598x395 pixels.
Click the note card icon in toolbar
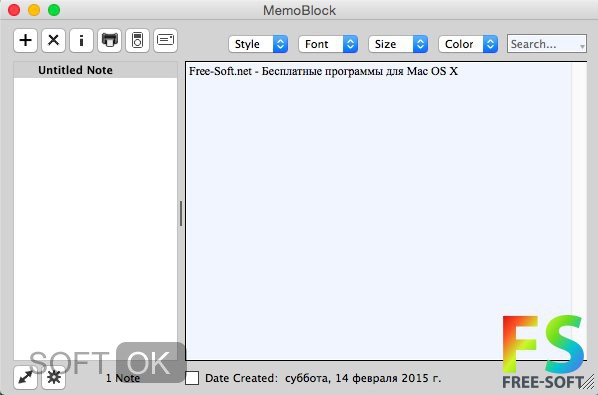(x=166, y=40)
